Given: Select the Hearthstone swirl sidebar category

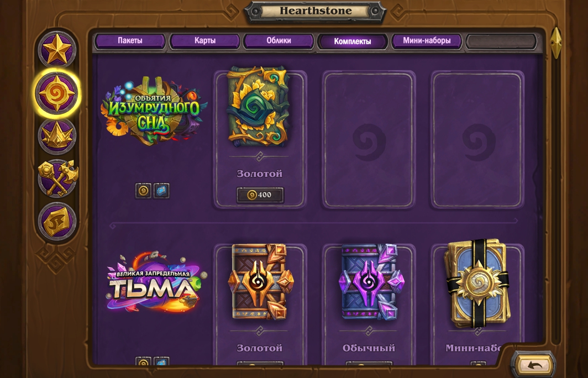Looking at the screenshot, I should 57,93.
